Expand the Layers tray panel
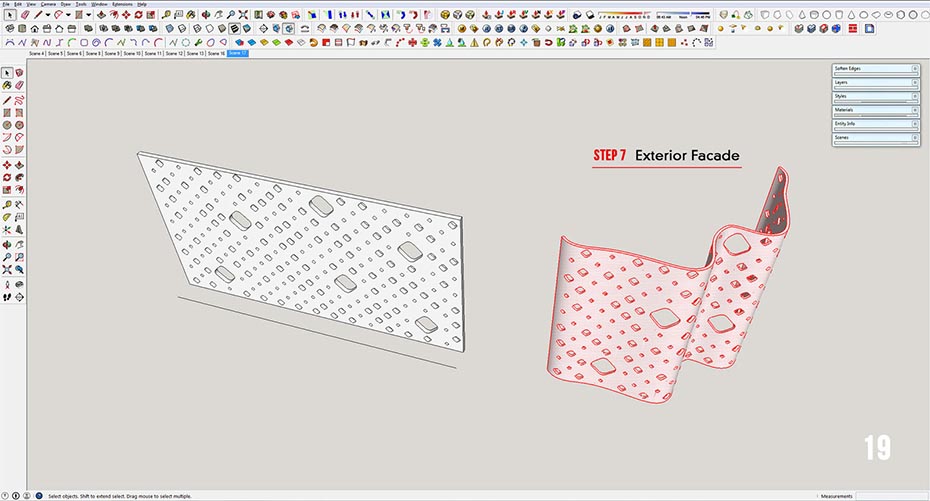This screenshot has height=501, width=930. point(875,82)
